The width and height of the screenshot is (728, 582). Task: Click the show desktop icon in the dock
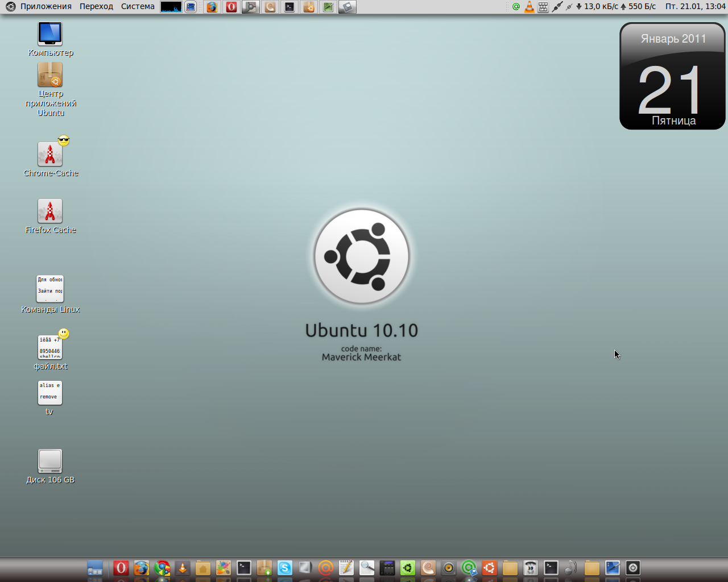click(95, 568)
